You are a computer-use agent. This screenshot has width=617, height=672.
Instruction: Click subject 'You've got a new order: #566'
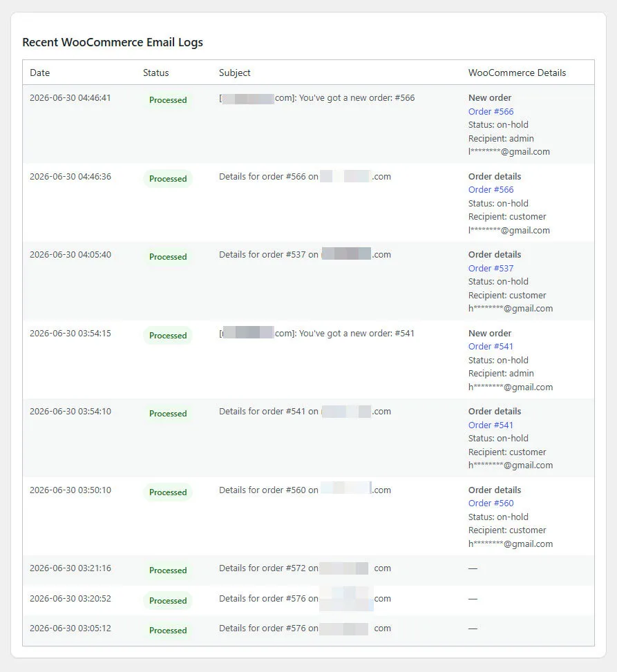tap(357, 97)
